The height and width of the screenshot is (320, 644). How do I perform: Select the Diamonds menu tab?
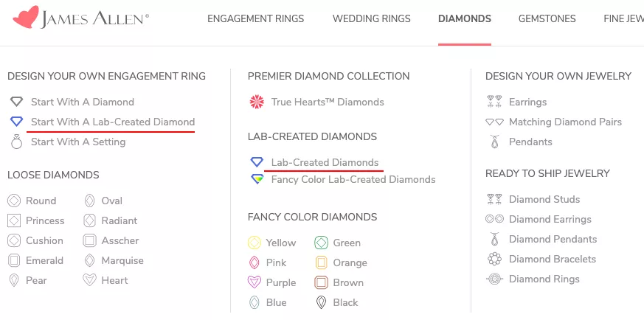coord(465,19)
